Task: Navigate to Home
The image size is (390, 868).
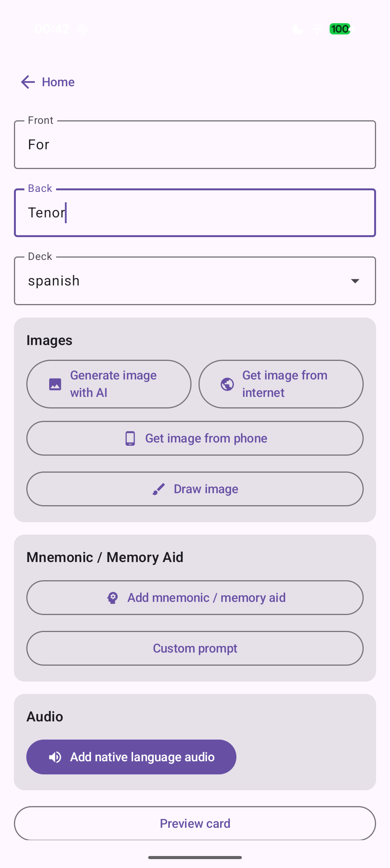Action: pos(58,82)
